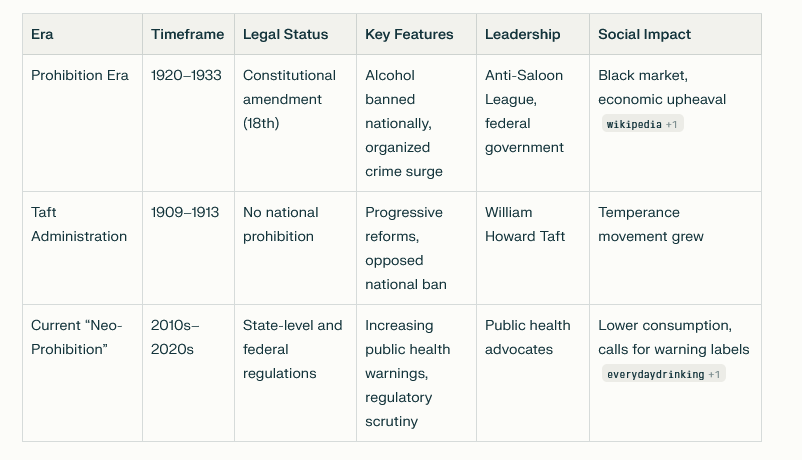Click the William Howard Taft cell
The width and height of the screenshot is (802, 460).
click(533, 248)
